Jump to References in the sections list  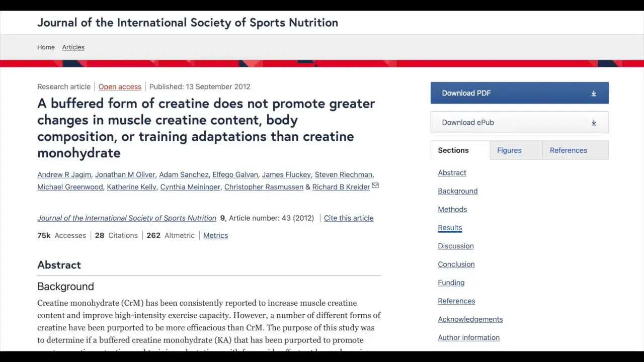coord(456,301)
